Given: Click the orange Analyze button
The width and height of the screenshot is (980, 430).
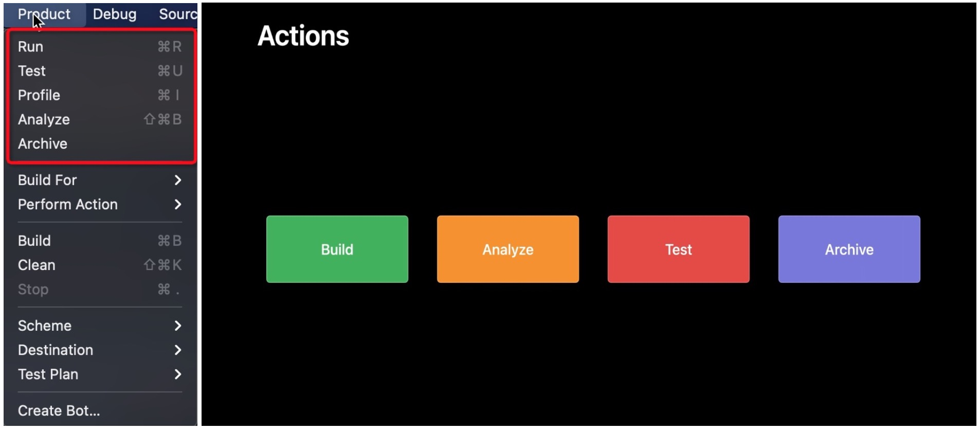Looking at the screenshot, I should [508, 249].
